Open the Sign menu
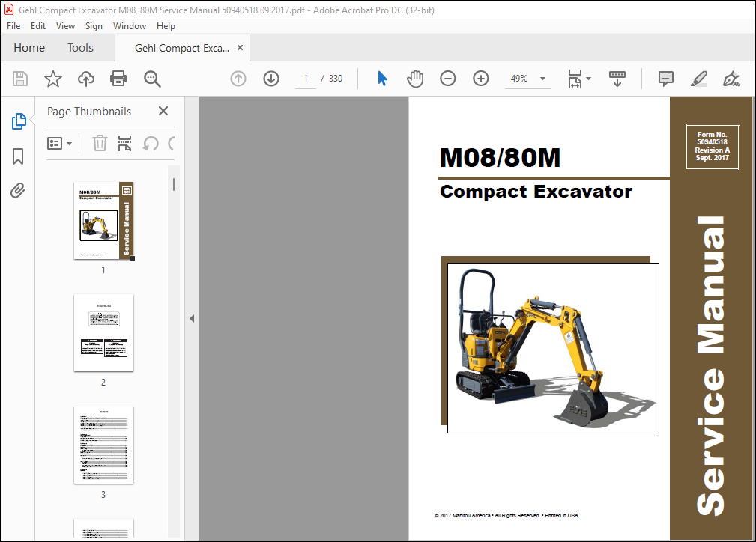The height and width of the screenshot is (542, 756). 94,26
